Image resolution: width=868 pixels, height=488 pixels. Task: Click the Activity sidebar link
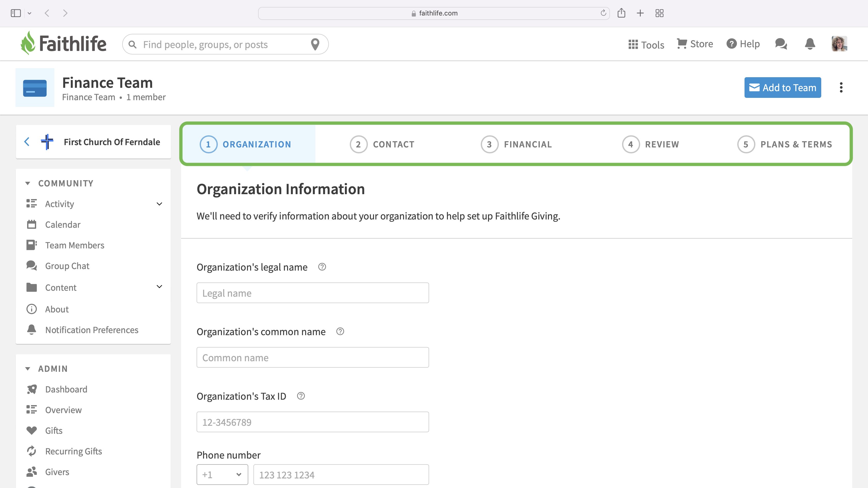(x=59, y=204)
